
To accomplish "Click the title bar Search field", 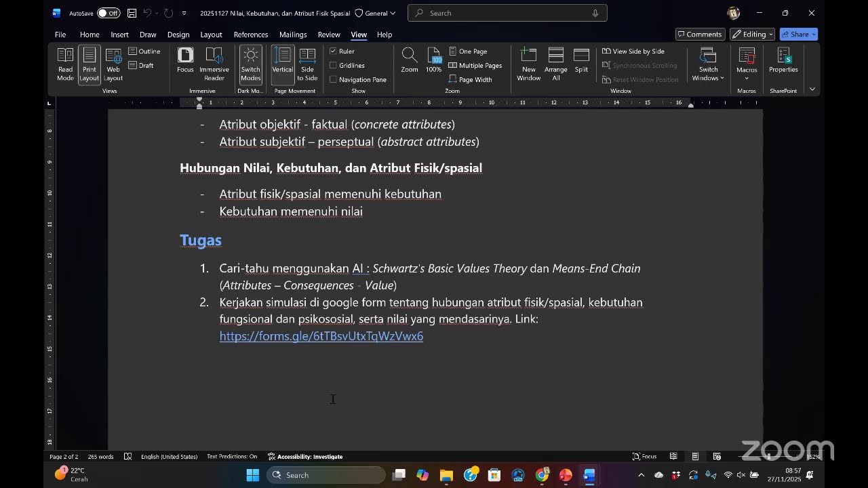I will coord(507,13).
